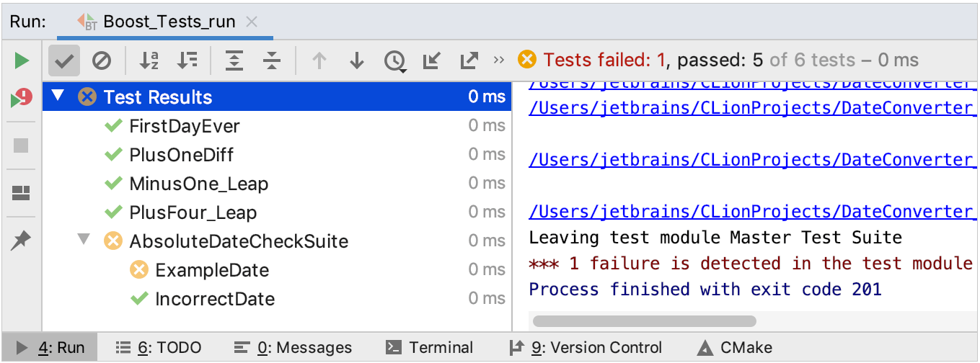Screen dimensions: 980x363
Task: Click the Stop process icon
Action: [22, 145]
